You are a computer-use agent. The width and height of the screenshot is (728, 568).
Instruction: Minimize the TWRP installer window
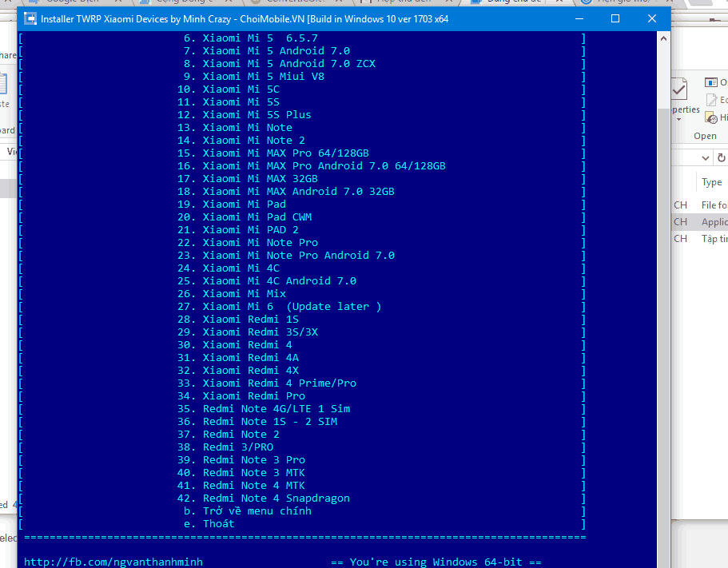click(x=579, y=19)
